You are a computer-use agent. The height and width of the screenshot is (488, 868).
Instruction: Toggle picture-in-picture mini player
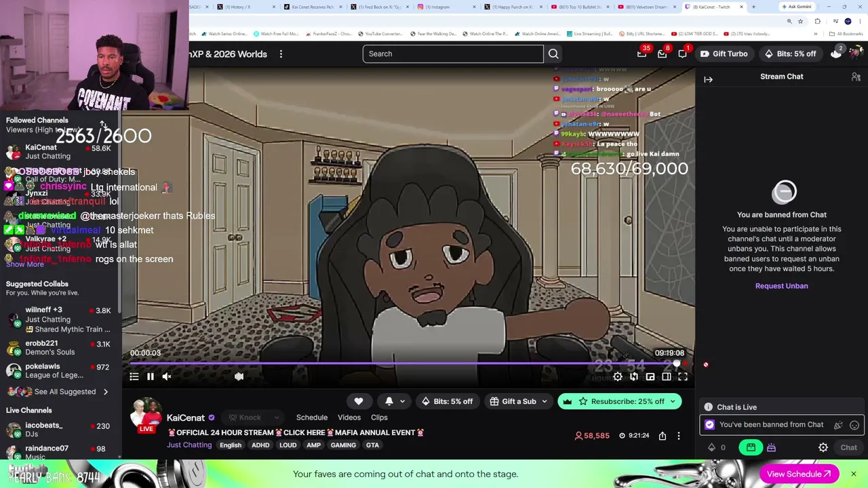click(x=650, y=377)
